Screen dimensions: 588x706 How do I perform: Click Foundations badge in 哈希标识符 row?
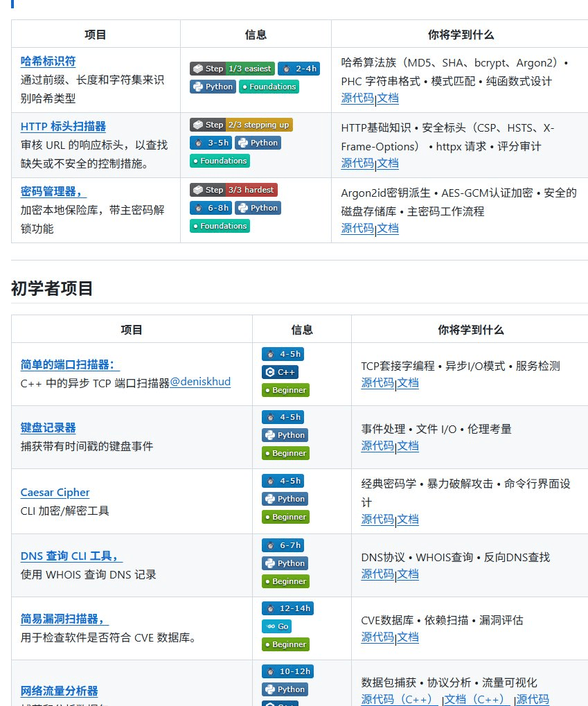[x=269, y=87]
